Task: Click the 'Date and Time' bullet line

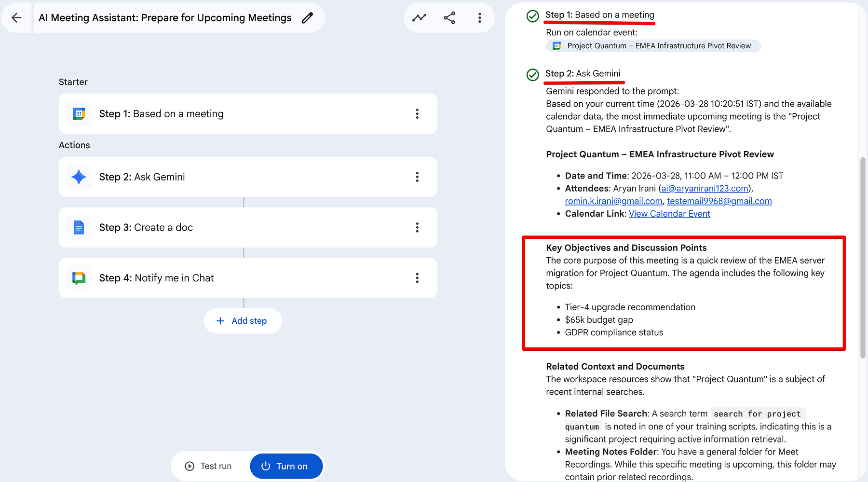Action: 674,176
